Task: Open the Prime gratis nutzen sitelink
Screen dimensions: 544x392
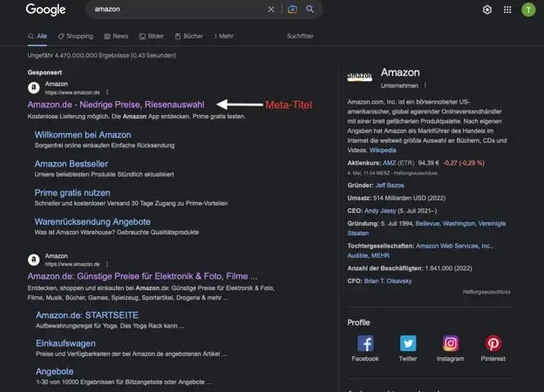Action: 72,193
